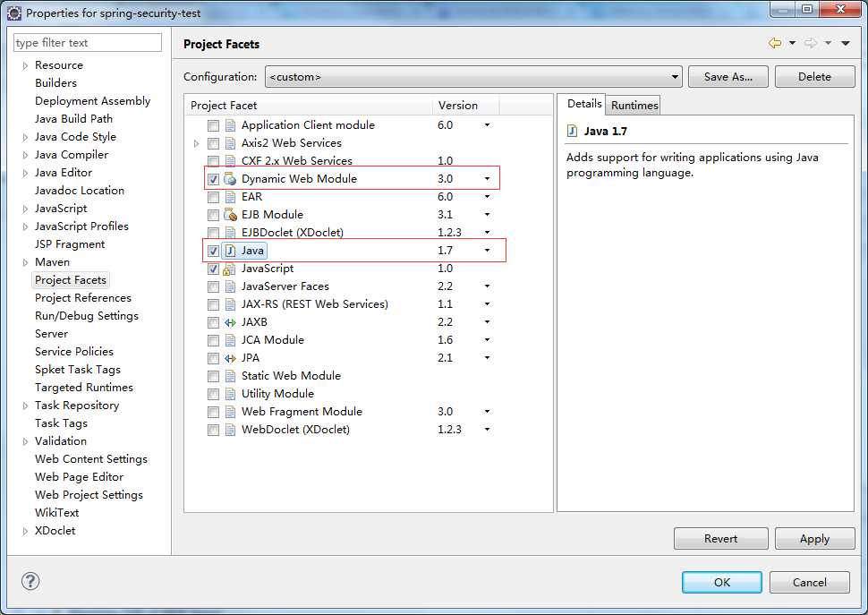The width and height of the screenshot is (868, 615).
Task: Click the help question mark icon
Action: pos(30,581)
